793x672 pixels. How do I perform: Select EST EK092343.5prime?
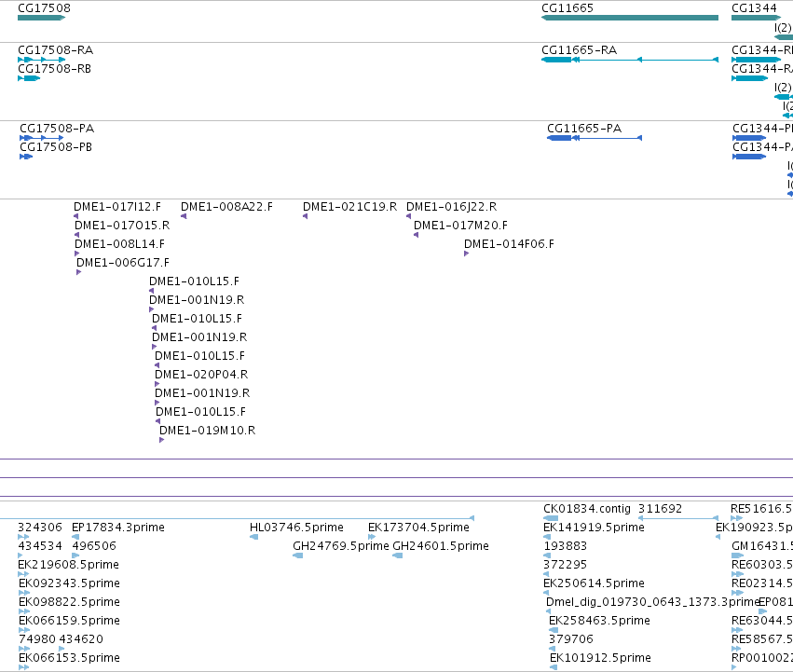click(24, 593)
